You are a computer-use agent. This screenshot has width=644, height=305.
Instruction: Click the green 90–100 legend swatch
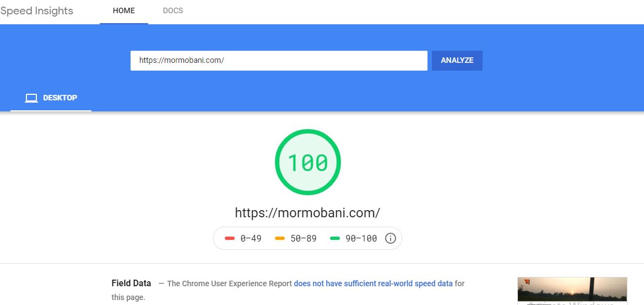coord(335,238)
